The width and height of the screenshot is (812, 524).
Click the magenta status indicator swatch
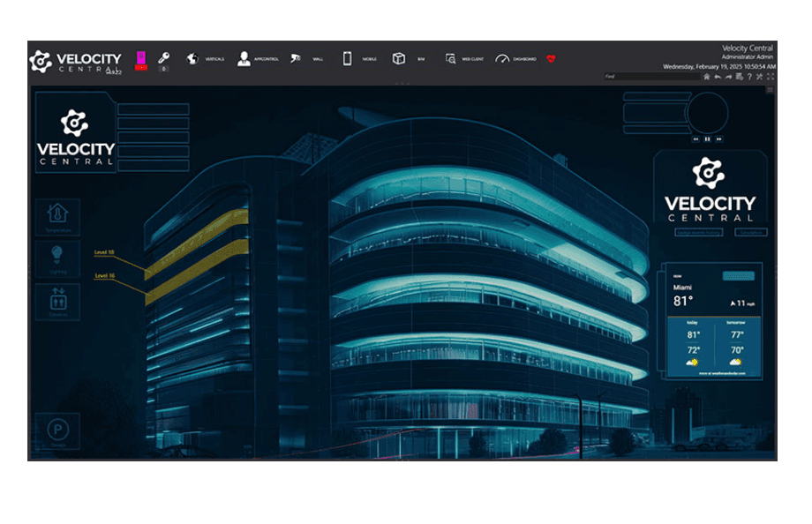(x=141, y=56)
